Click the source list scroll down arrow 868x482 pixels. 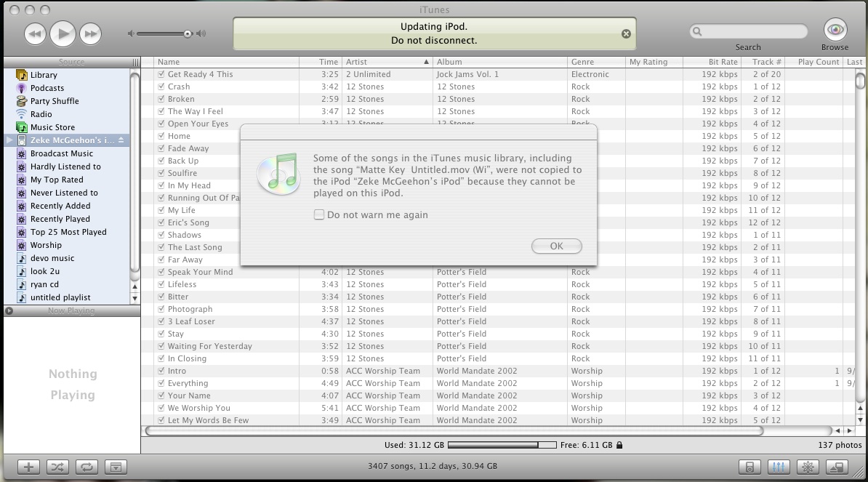pyautogui.click(x=134, y=298)
